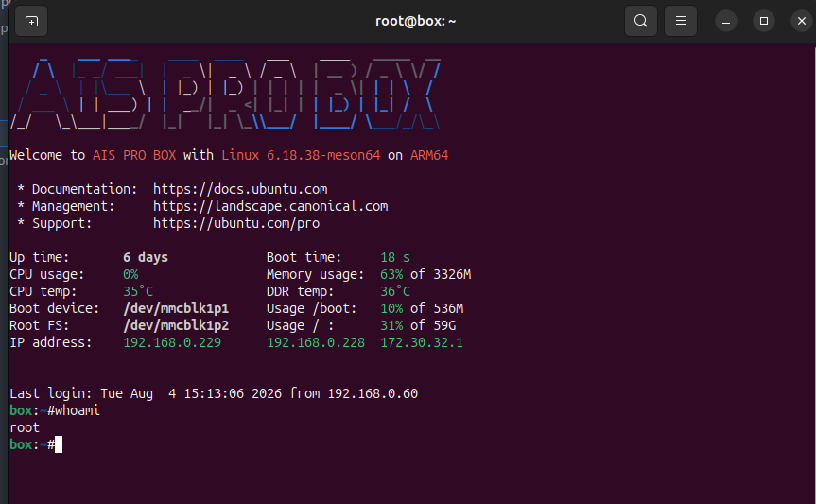
Task: Maximize the terminal window
Action: 764,22
